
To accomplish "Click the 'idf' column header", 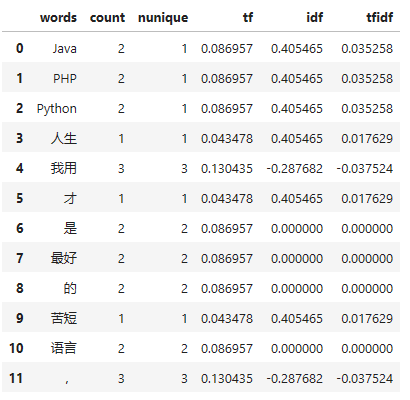I will (314, 17).
